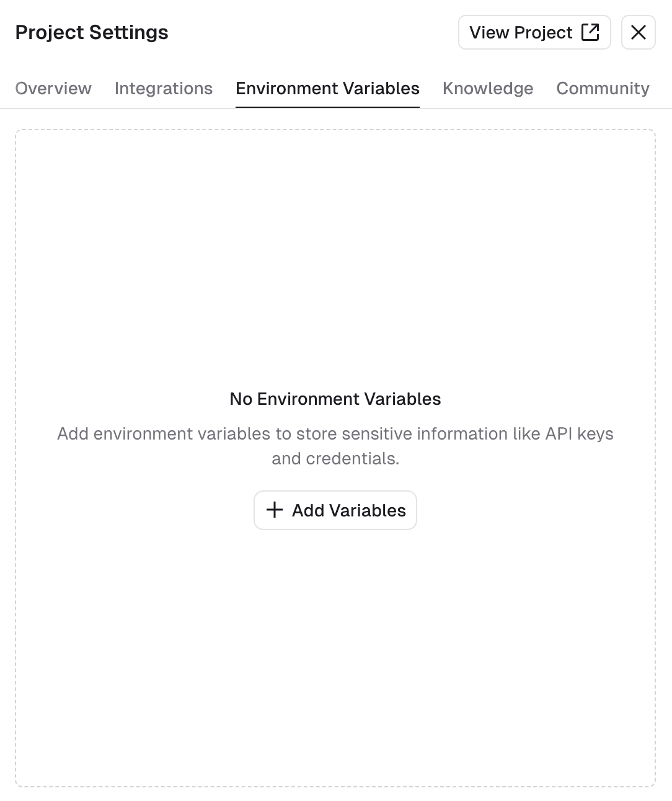Click the Project Settings heading
672x801 pixels.
[x=92, y=32]
